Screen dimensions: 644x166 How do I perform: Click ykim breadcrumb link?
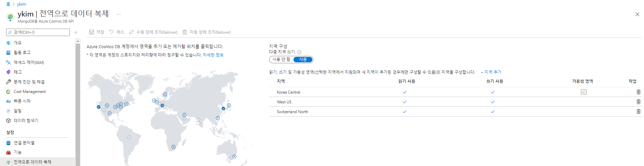coord(21,4)
